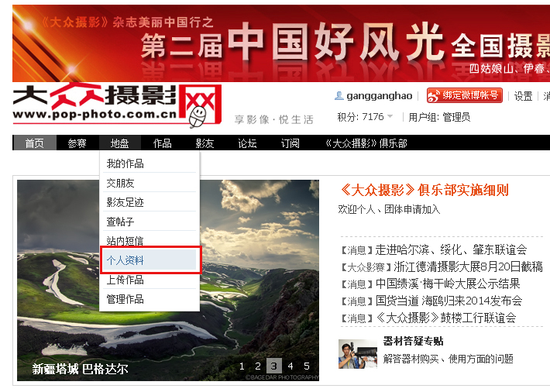The height and width of the screenshot is (392, 550).
Task: Select 站内短信 in dropdown menu
Action: click(x=150, y=241)
